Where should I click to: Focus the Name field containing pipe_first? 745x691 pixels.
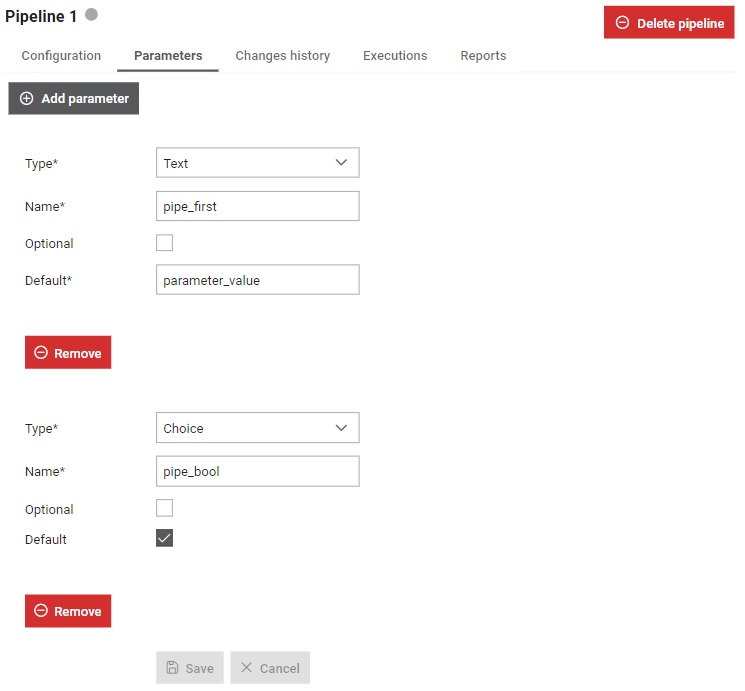258,206
